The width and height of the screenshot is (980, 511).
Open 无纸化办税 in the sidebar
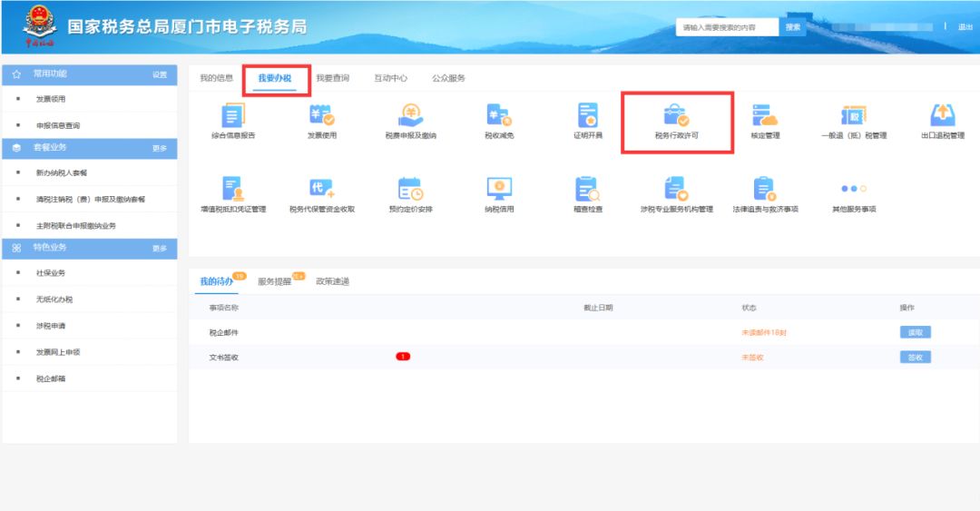tap(54, 300)
